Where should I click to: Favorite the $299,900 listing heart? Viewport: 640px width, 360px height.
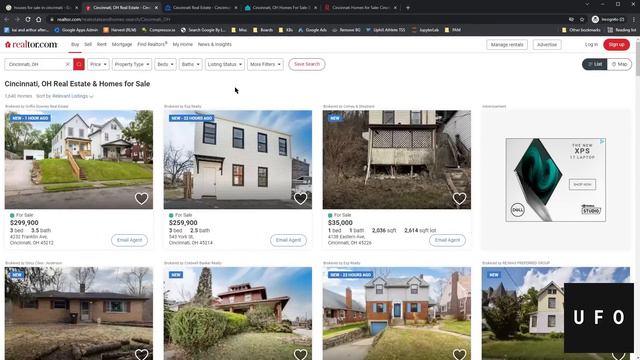point(142,198)
